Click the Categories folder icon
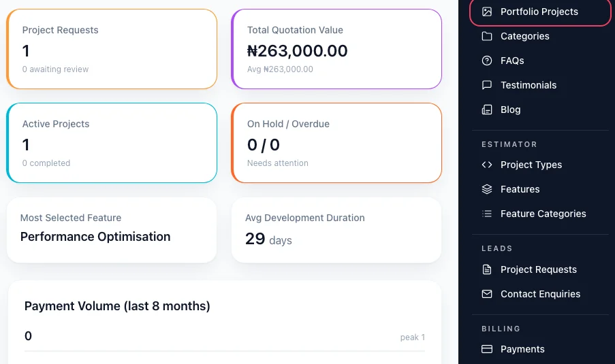This screenshot has height=364, width=615. [487, 36]
